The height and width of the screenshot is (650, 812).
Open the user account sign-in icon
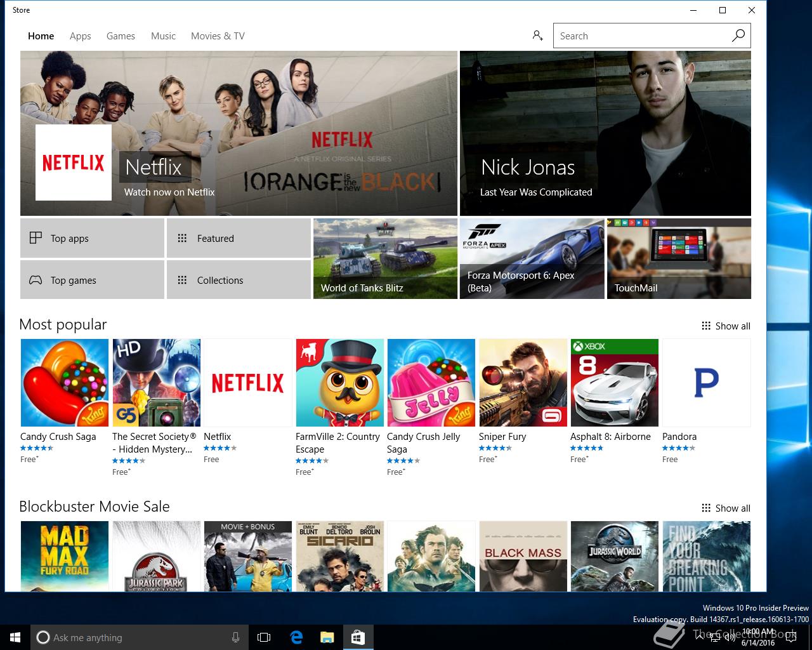point(537,36)
